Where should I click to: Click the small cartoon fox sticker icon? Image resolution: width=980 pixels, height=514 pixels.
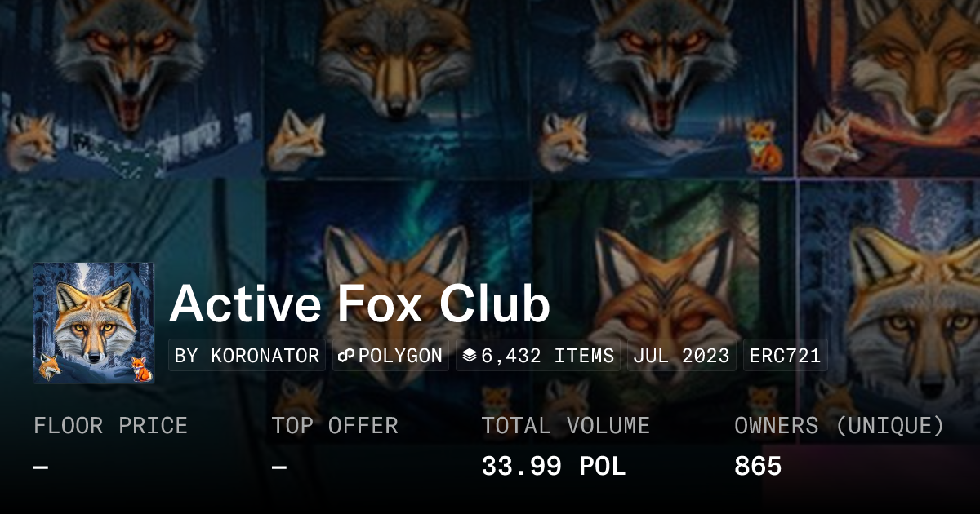coord(764,146)
